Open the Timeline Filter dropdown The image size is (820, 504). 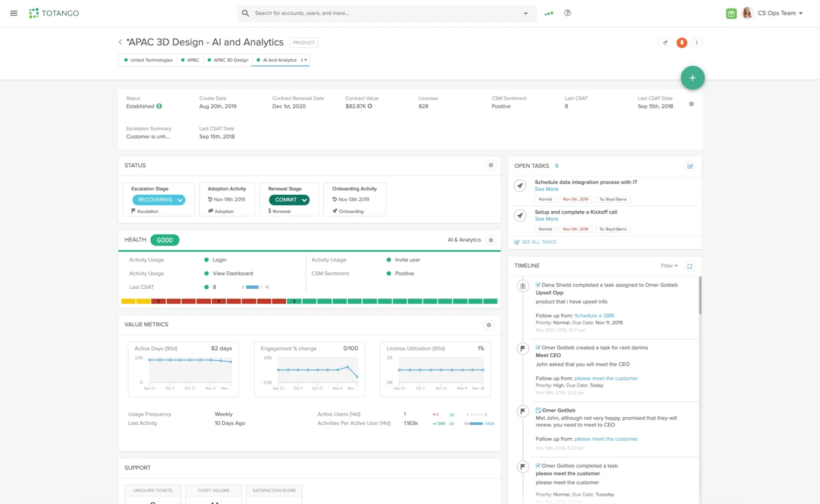[669, 266]
